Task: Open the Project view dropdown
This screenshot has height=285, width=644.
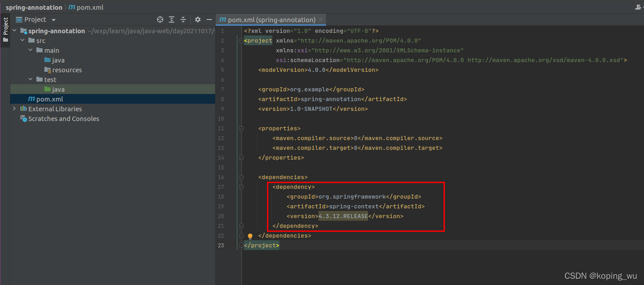Action: click(x=54, y=20)
